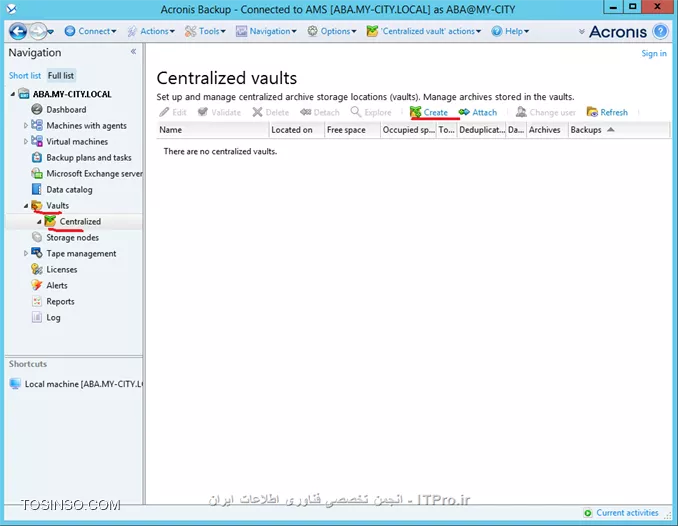
Task: Expand Tape management node
Action: coord(26,253)
